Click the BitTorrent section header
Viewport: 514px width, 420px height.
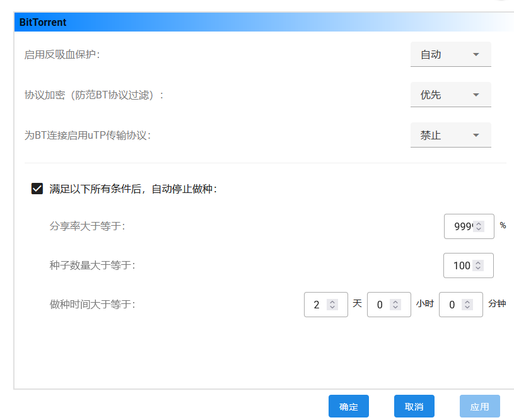[x=43, y=23]
